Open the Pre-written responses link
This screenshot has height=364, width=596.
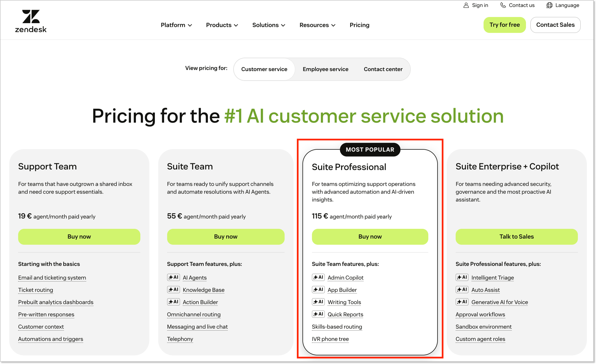tap(46, 314)
